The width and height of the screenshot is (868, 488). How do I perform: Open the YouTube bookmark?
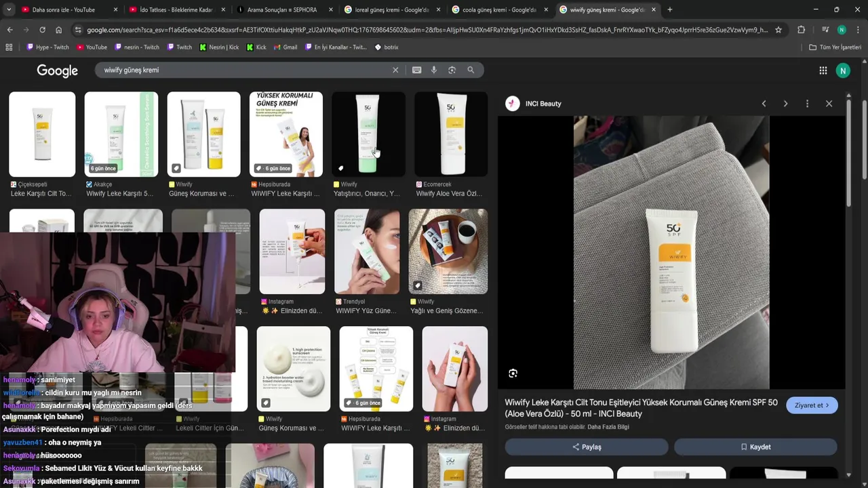click(92, 47)
